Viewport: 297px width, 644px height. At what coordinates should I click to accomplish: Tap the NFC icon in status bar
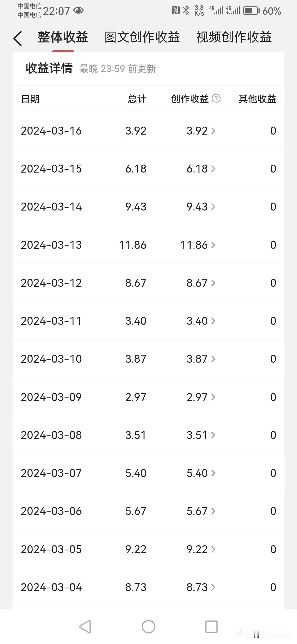[x=176, y=10]
